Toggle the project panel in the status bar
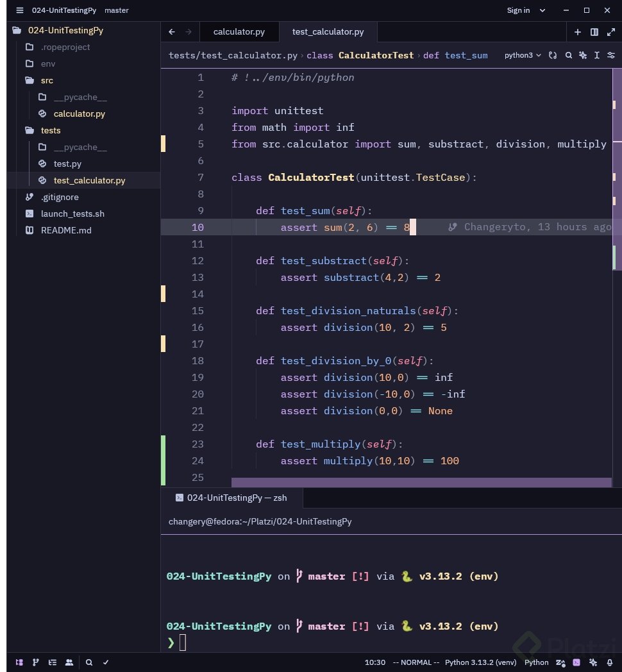The width and height of the screenshot is (622, 672). (19, 662)
